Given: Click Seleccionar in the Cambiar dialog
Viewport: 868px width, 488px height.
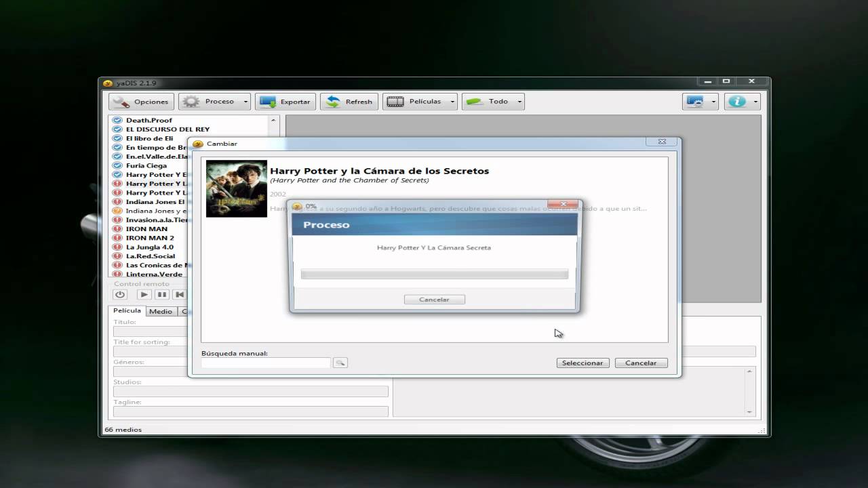Looking at the screenshot, I should point(583,363).
